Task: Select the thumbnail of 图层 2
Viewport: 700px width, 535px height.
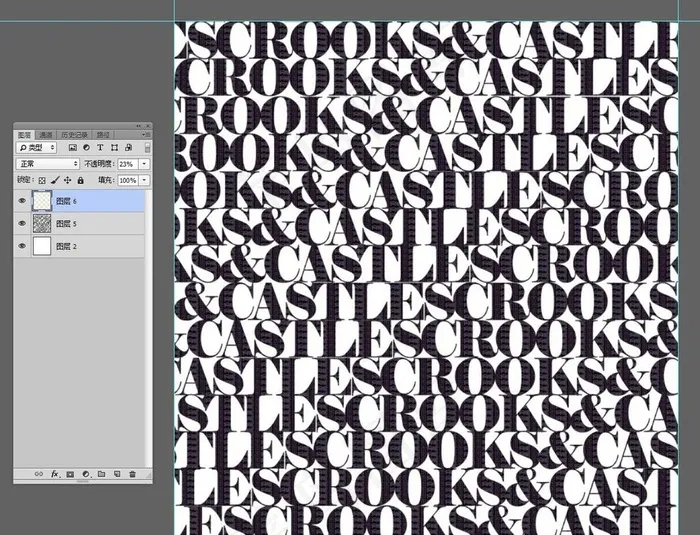Action: click(x=42, y=246)
